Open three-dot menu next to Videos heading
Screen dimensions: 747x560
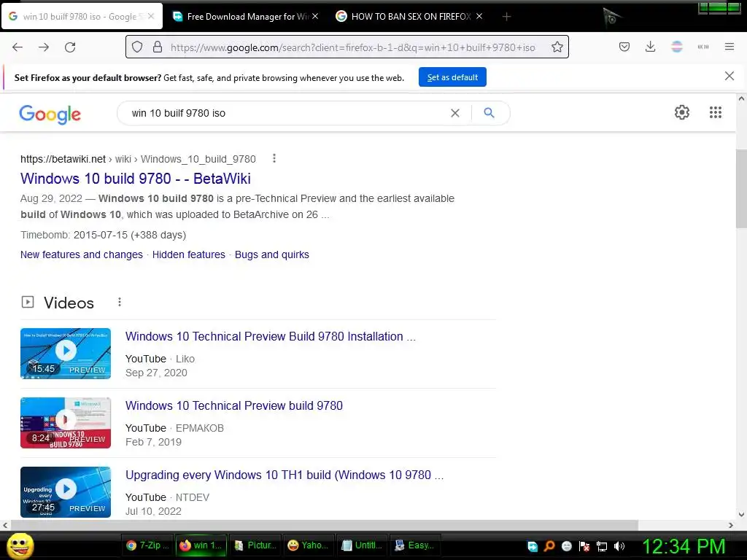pyautogui.click(x=120, y=302)
